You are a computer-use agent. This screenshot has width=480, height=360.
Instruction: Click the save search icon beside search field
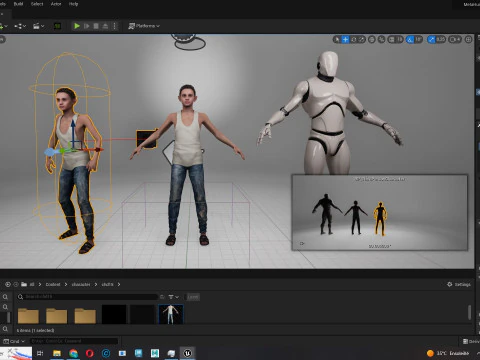162,297
